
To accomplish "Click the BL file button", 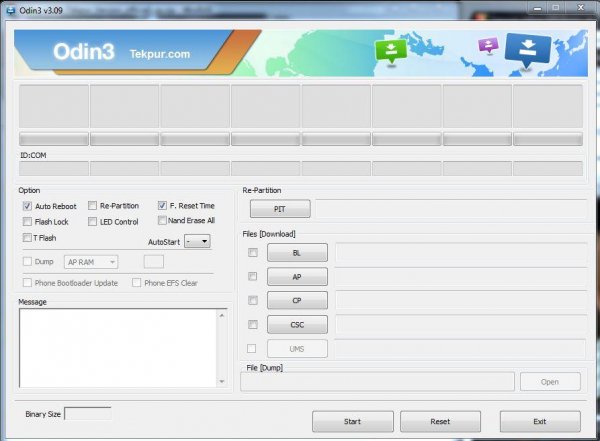I will [x=297, y=253].
